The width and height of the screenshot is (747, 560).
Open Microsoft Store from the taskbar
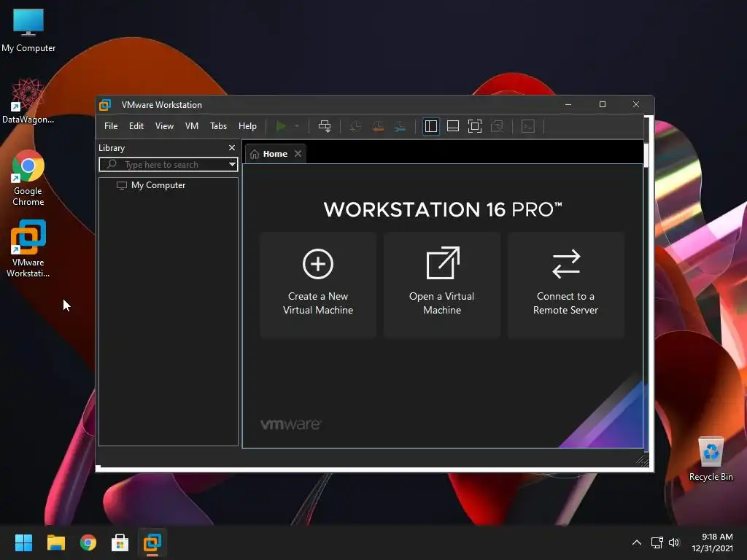pos(120,542)
